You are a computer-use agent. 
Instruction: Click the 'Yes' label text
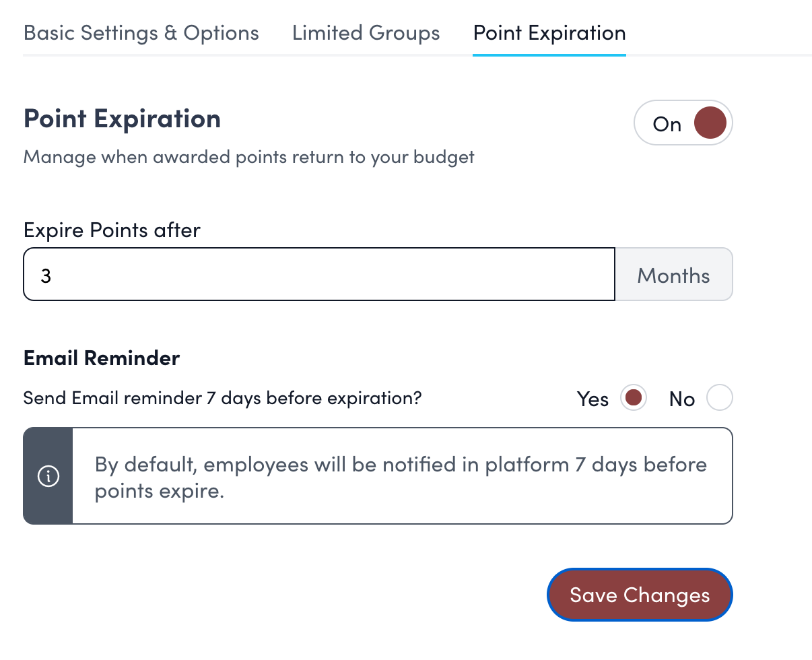click(x=593, y=399)
